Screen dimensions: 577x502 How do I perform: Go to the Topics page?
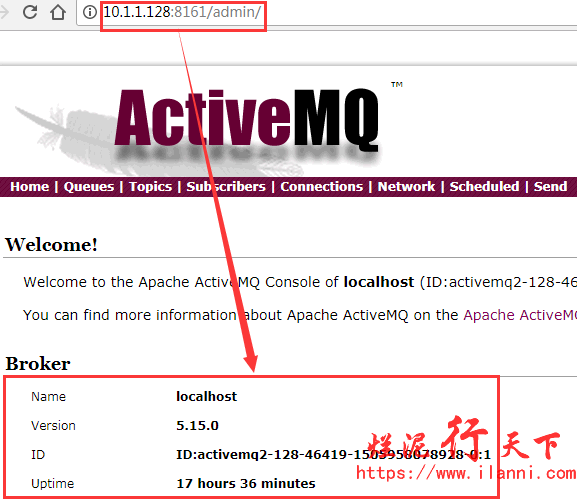(x=151, y=187)
